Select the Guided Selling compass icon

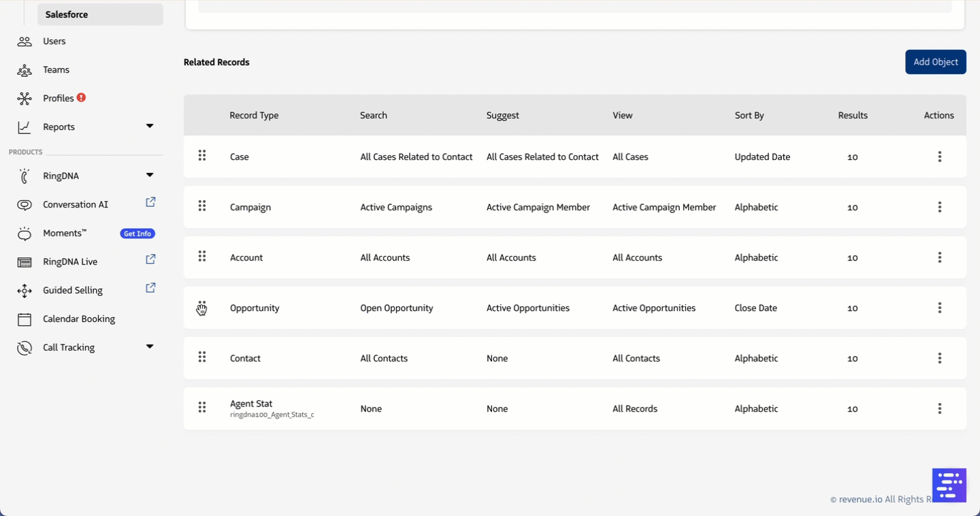(24, 290)
